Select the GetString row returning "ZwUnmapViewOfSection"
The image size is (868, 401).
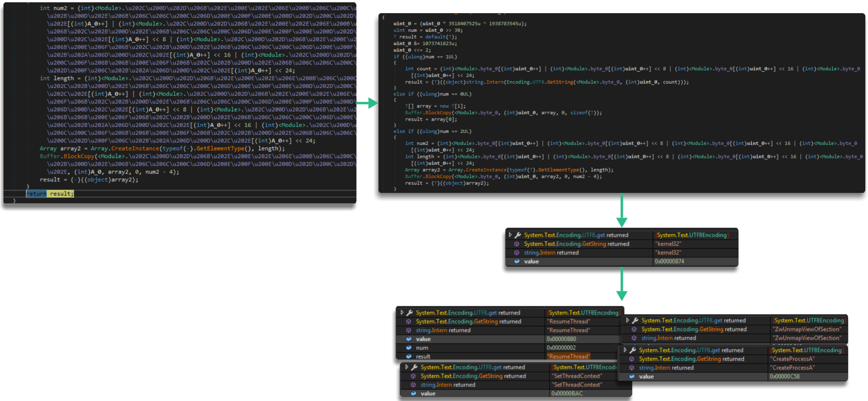pos(694,329)
